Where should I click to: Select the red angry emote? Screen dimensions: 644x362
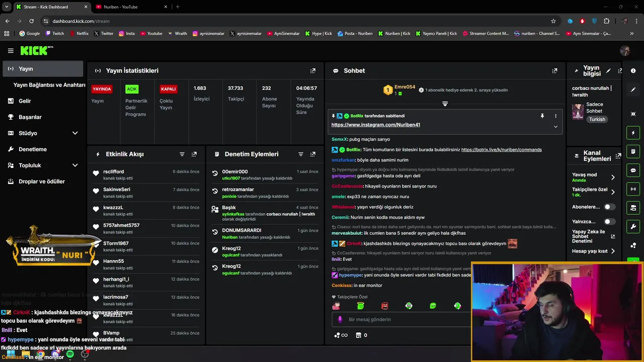coord(385,306)
